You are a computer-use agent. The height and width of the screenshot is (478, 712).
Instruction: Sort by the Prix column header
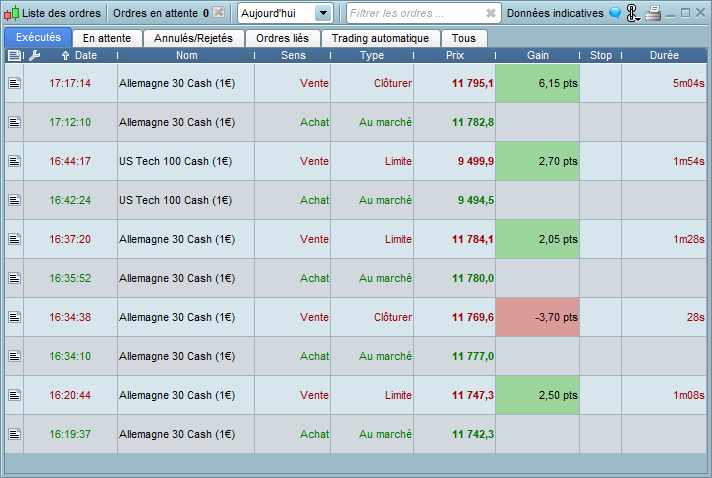pyautogui.click(x=455, y=55)
